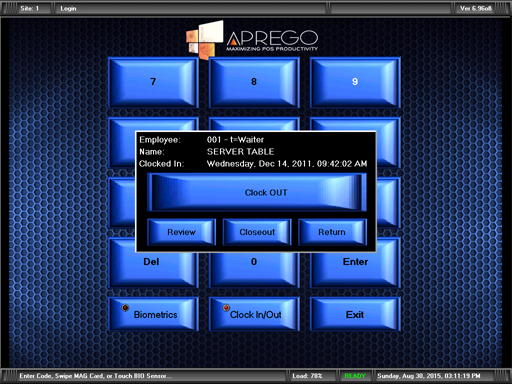512x384 pixels.
Task: Click the Login label in title bar
Action: (68, 8)
